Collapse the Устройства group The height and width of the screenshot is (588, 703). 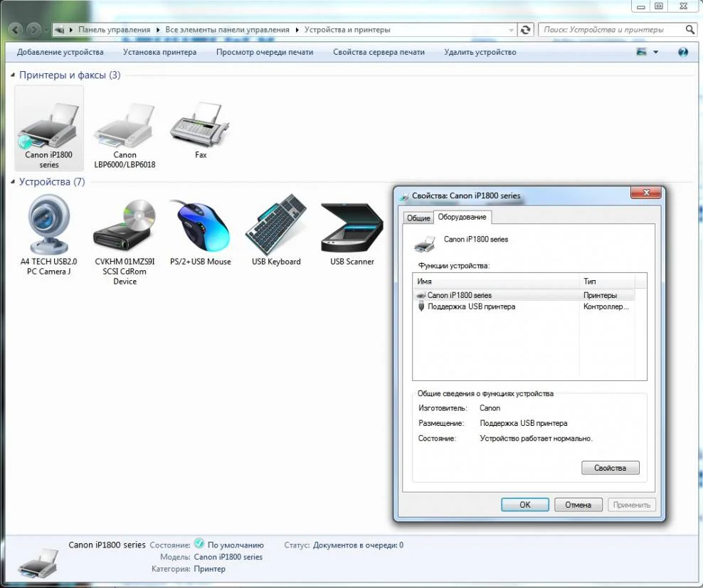(x=13, y=181)
